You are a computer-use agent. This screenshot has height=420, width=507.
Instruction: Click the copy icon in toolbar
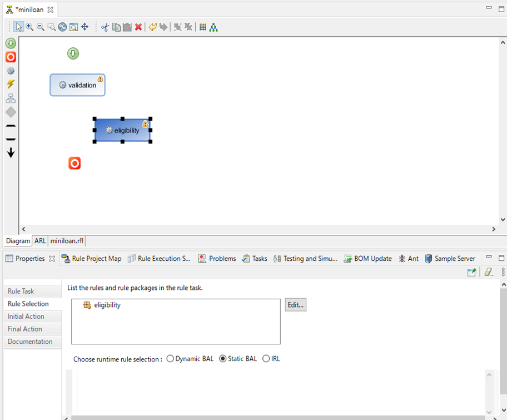(116, 27)
